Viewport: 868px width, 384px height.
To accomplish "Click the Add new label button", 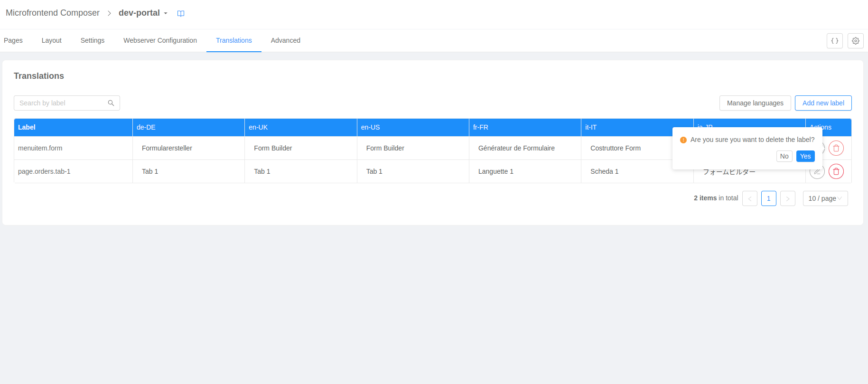I will click(823, 103).
